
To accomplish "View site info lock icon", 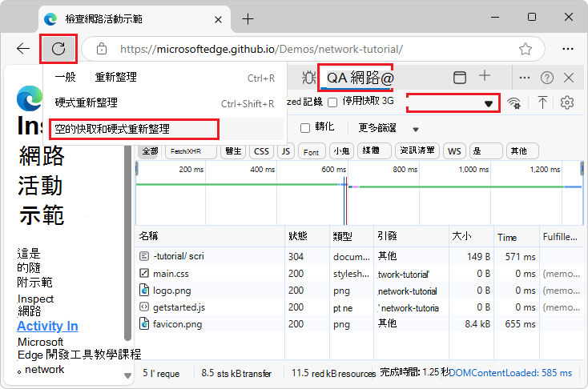I will [x=102, y=49].
